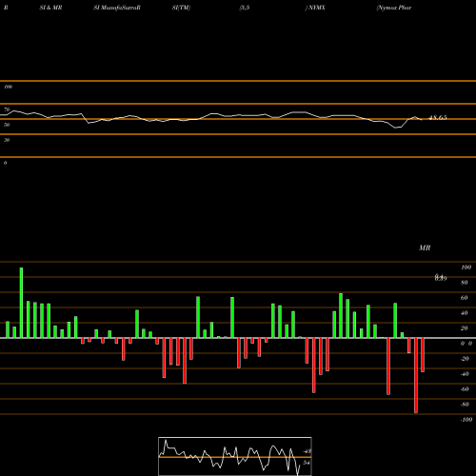
Task: Click the tallest green bar near the chart's left side
Action: pyautogui.click(x=21, y=303)
